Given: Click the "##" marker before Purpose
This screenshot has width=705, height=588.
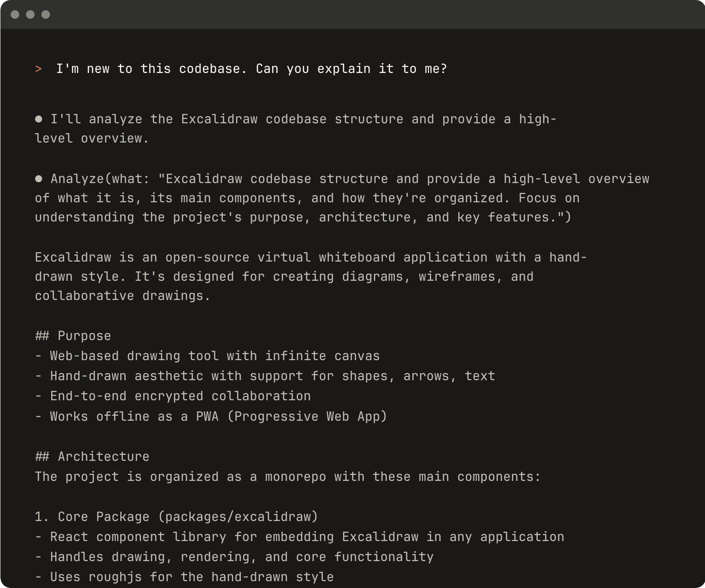Looking at the screenshot, I should pos(42,336).
